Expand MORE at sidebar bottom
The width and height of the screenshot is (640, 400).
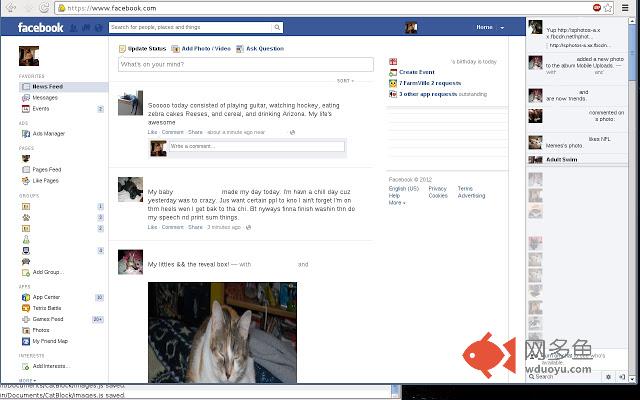click(x=27, y=380)
